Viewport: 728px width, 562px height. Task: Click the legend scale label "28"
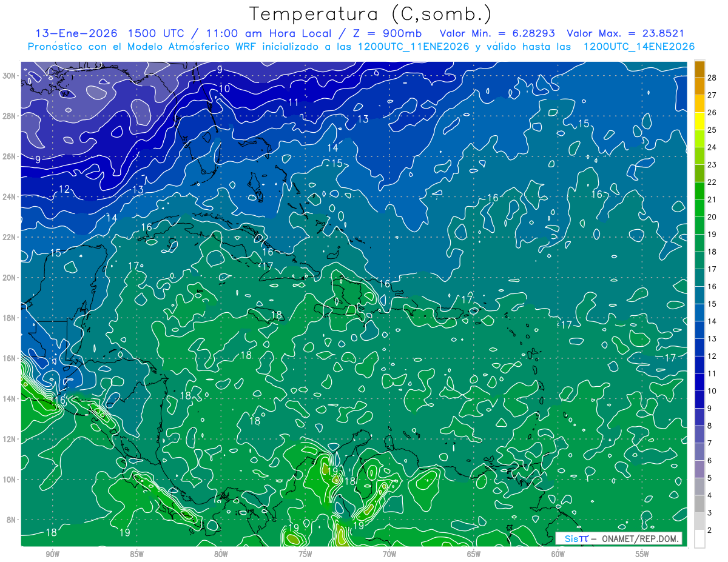coord(712,78)
